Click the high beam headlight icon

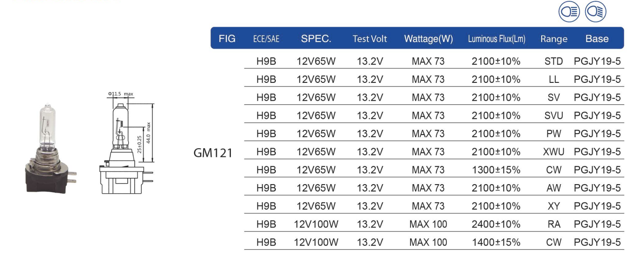point(569,12)
